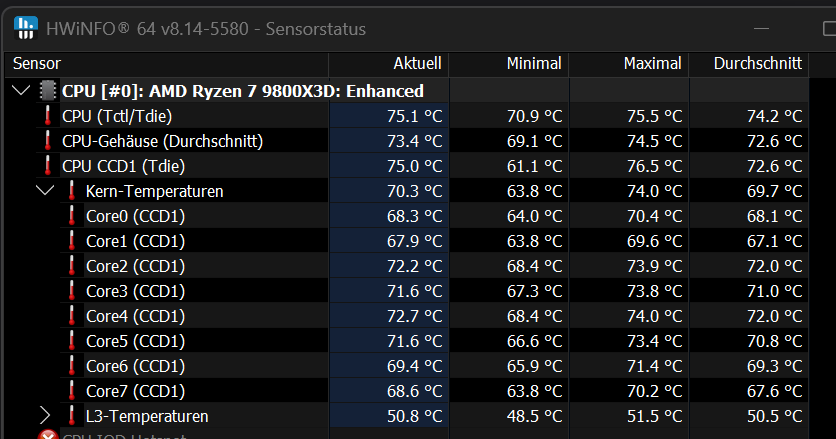The width and height of the screenshot is (836, 439).
Task: Click average value 67.1 °C of Core1
Action: pyautogui.click(x=775, y=242)
